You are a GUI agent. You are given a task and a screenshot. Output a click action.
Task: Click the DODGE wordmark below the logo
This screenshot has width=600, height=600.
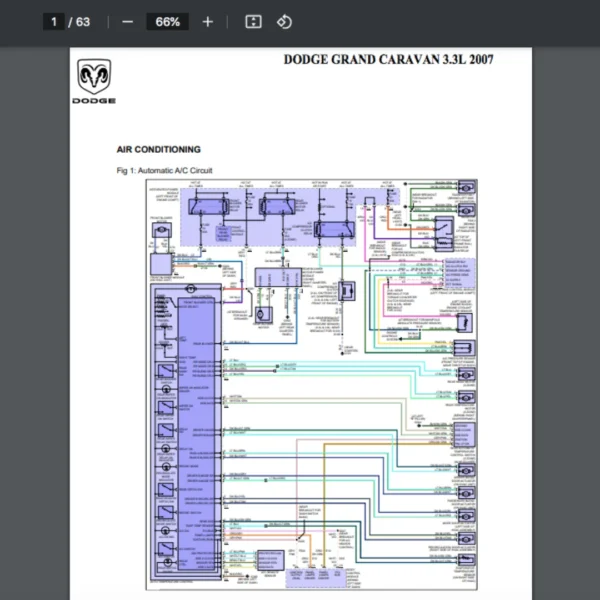coord(94,101)
